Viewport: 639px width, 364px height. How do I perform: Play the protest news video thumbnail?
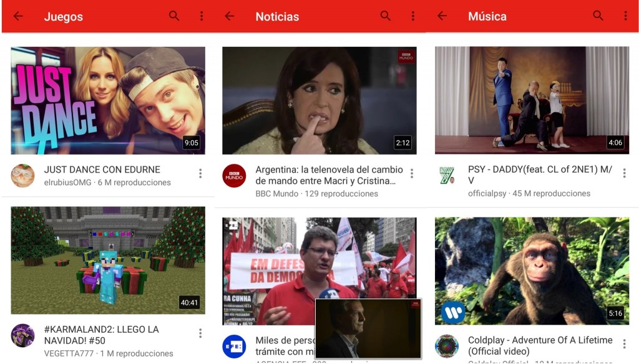(x=319, y=271)
